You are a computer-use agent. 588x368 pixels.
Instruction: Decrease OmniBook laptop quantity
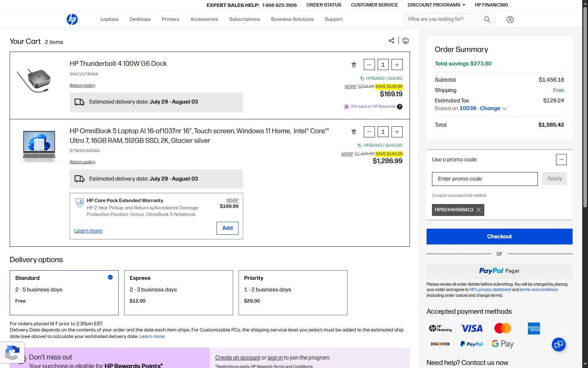(369, 132)
